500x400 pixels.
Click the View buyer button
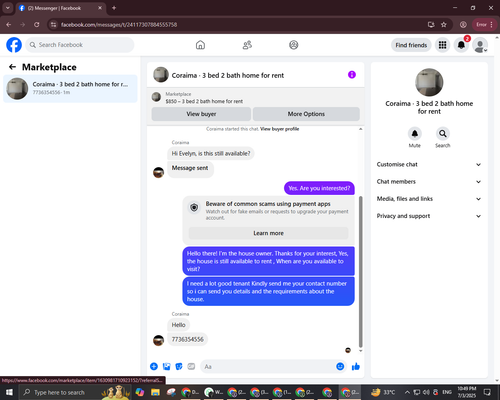pos(201,114)
